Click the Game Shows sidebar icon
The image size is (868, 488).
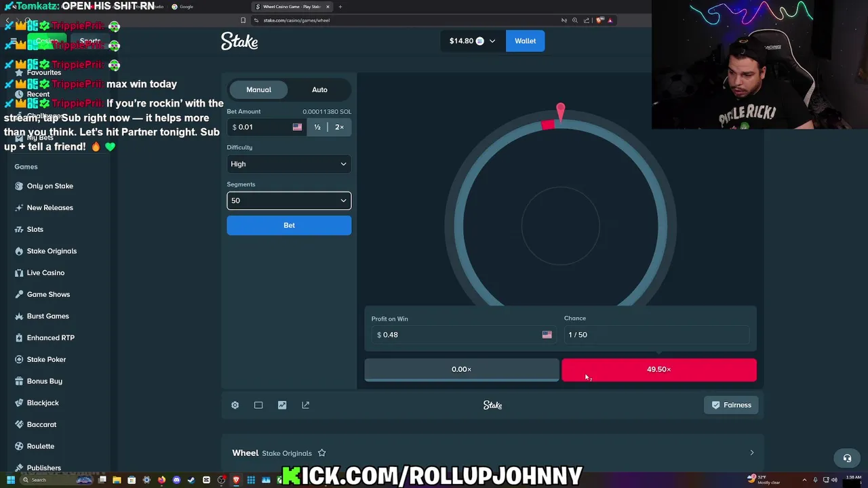pyautogui.click(x=19, y=294)
